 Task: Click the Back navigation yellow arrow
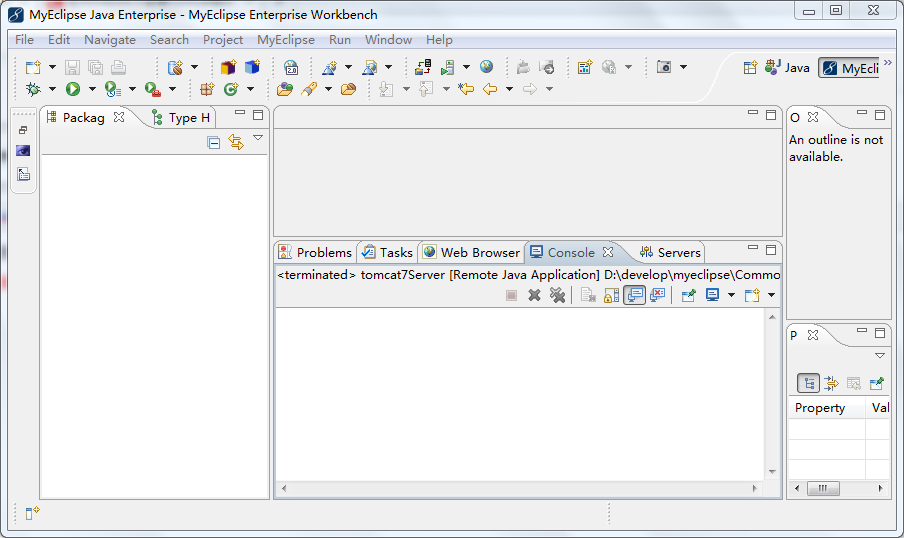pyautogui.click(x=490, y=89)
